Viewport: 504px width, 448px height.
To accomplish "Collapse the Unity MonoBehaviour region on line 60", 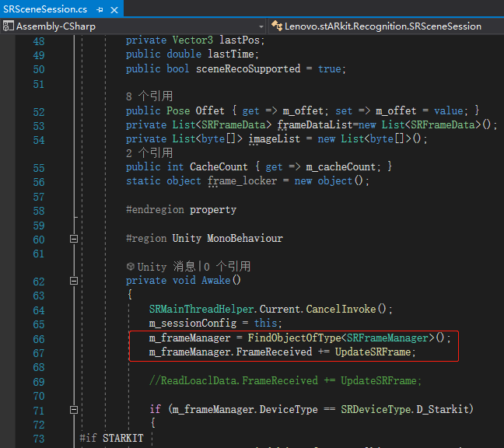I will [x=74, y=239].
